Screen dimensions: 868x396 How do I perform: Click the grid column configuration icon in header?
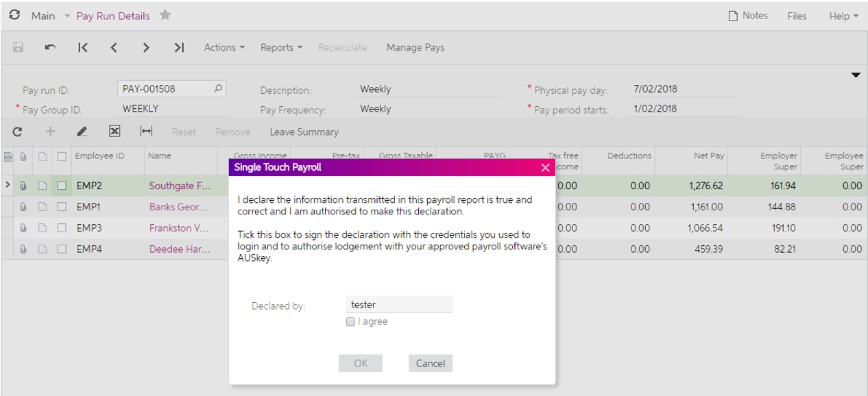(x=8, y=156)
